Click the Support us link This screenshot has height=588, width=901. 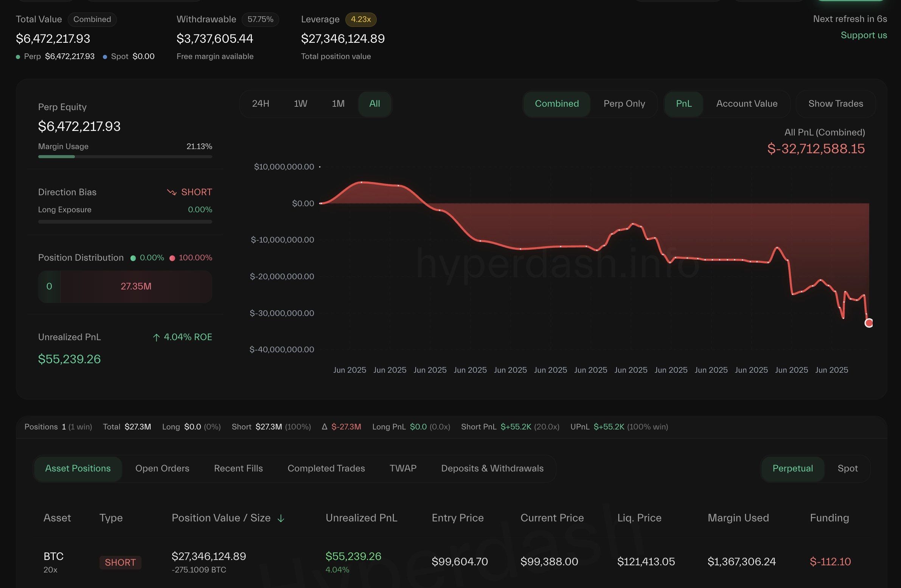tap(864, 35)
